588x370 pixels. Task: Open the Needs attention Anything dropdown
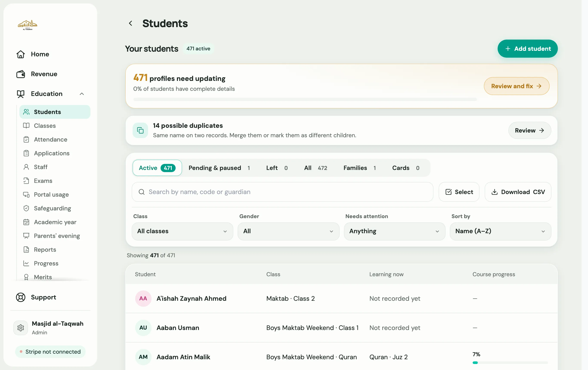[395, 231]
